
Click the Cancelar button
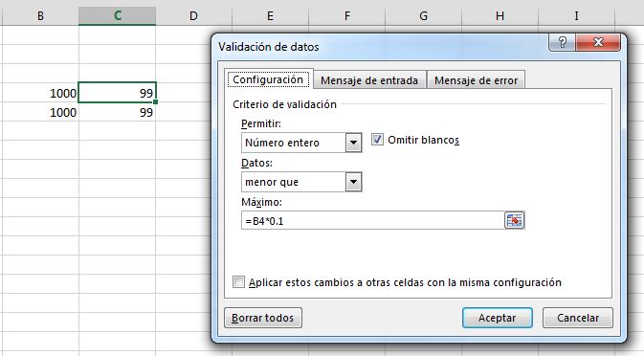click(577, 318)
